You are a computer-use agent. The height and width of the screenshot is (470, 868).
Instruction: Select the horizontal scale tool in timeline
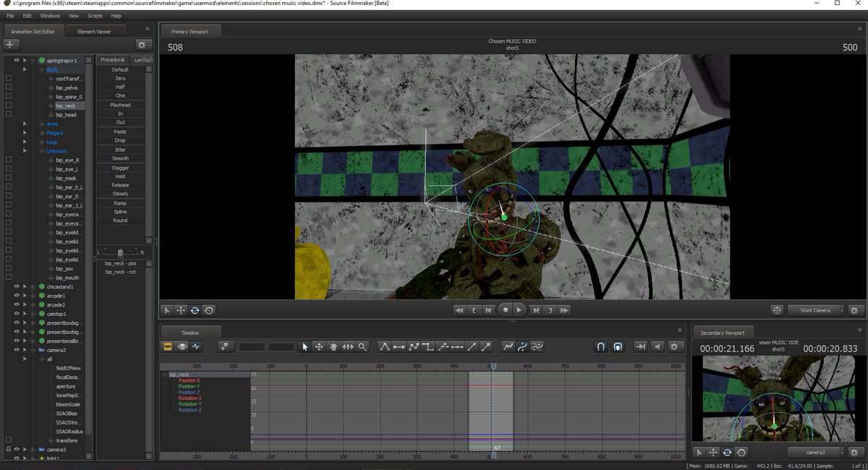tap(348, 346)
